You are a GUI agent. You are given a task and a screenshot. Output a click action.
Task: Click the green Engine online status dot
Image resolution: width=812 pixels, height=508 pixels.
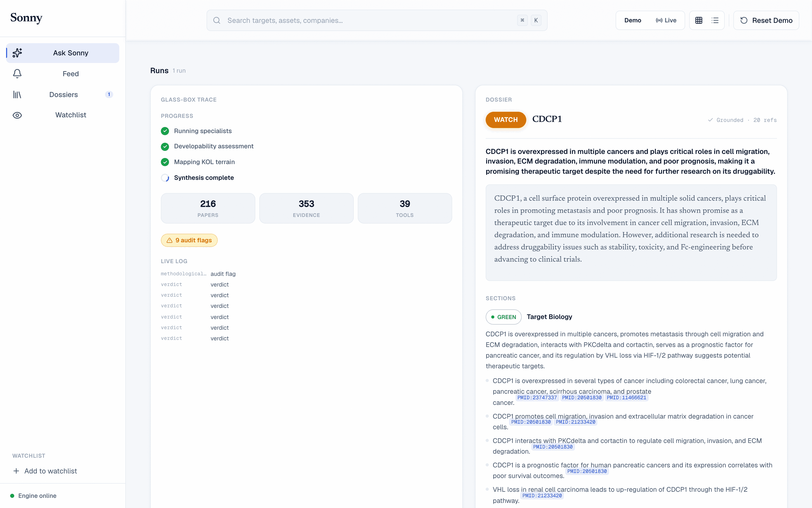point(12,496)
